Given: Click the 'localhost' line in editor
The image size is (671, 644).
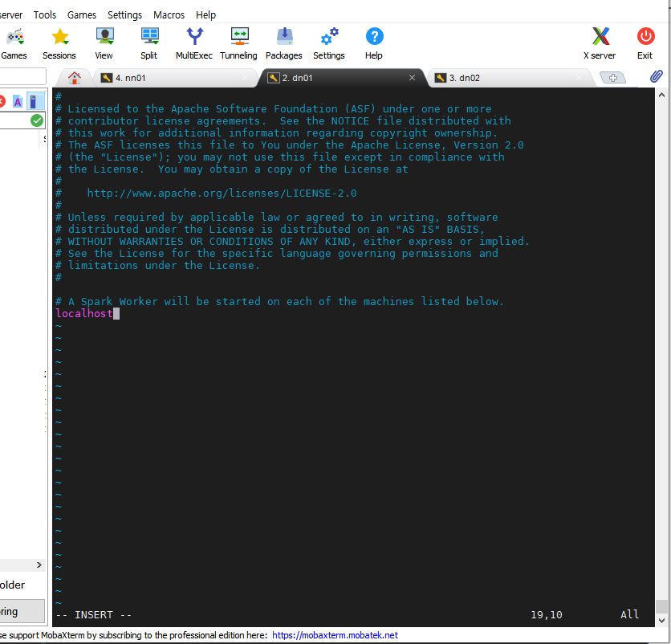Looking at the screenshot, I should (x=84, y=313).
